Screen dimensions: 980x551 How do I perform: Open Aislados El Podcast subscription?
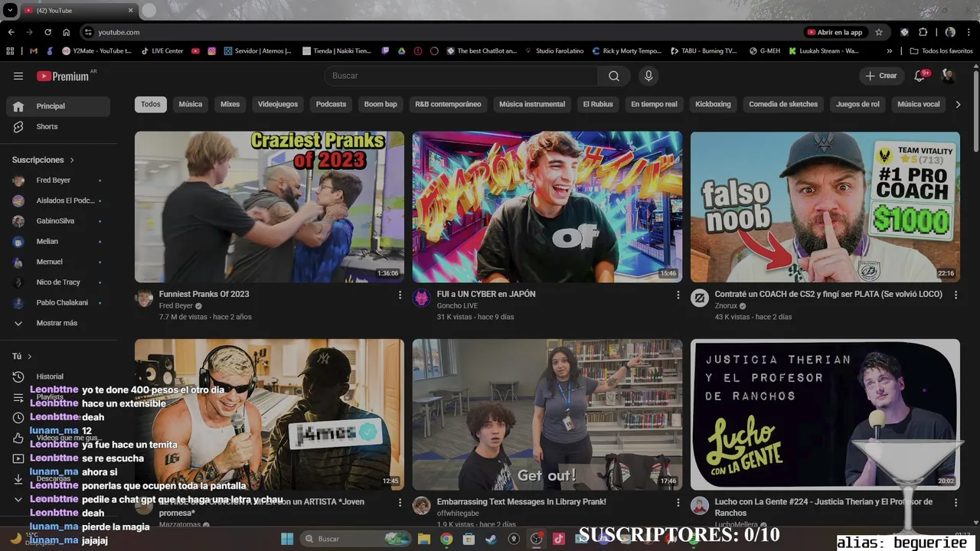click(x=58, y=201)
